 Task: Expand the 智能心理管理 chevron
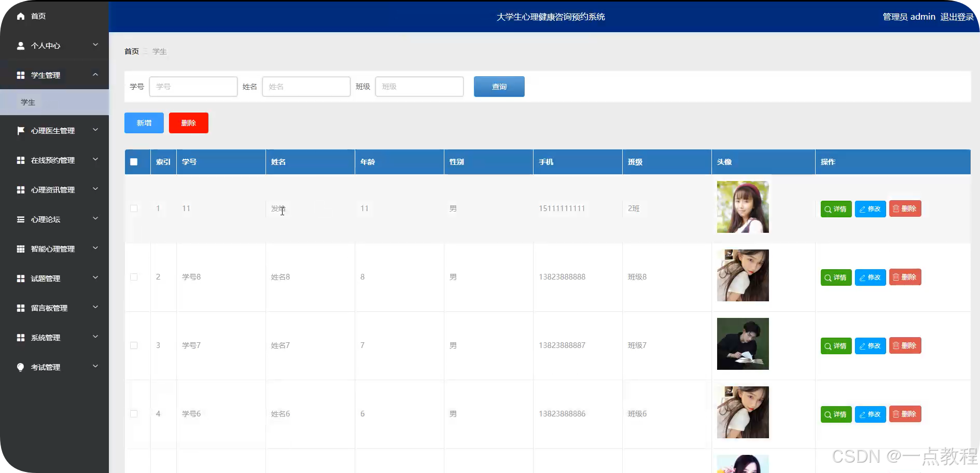95,248
